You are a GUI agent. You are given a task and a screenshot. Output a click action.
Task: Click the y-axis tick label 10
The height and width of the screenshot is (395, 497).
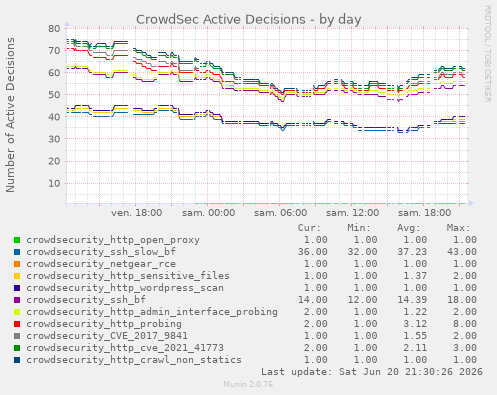[x=54, y=183]
